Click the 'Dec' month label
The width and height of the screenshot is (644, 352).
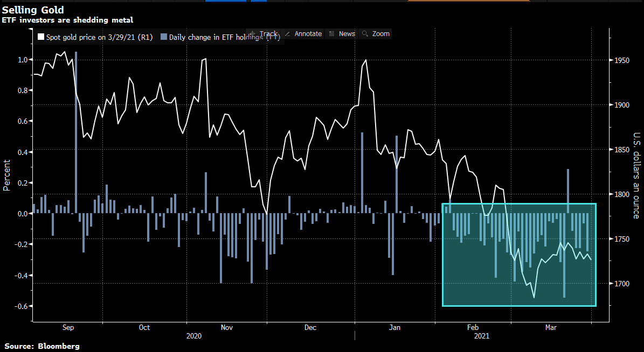[x=310, y=327]
